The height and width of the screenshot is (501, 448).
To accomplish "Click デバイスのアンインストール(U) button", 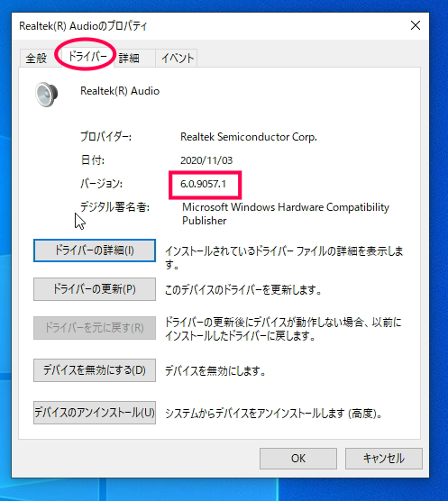I will point(95,413).
